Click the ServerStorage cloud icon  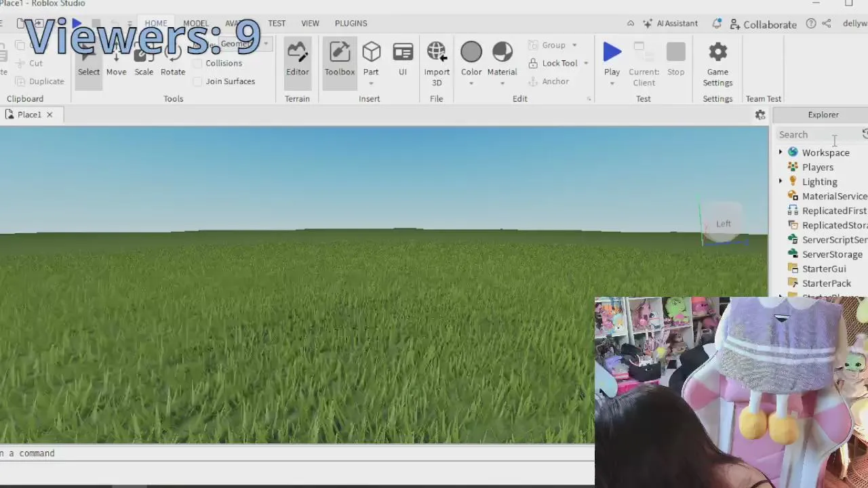793,254
